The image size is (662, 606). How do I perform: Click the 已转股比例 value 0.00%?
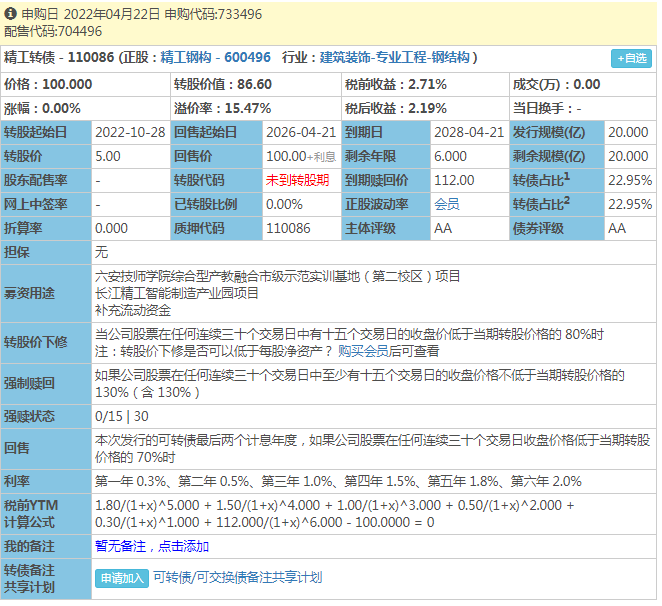(x=285, y=204)
